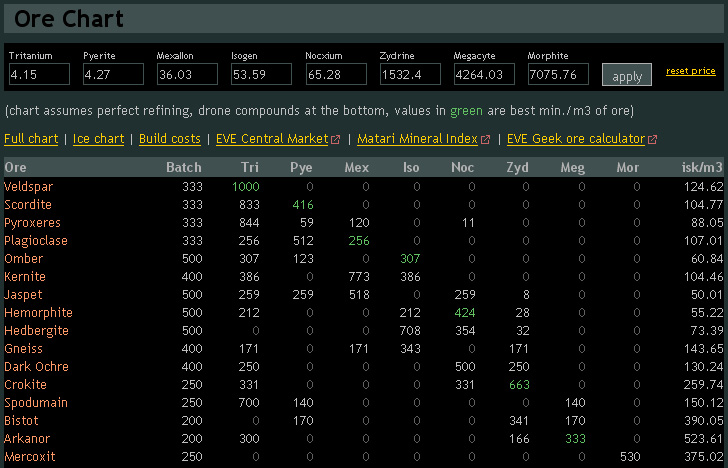Edit the Nocxium price field
The height and width of the screenshot is (468, 728).
pos(336,74)
